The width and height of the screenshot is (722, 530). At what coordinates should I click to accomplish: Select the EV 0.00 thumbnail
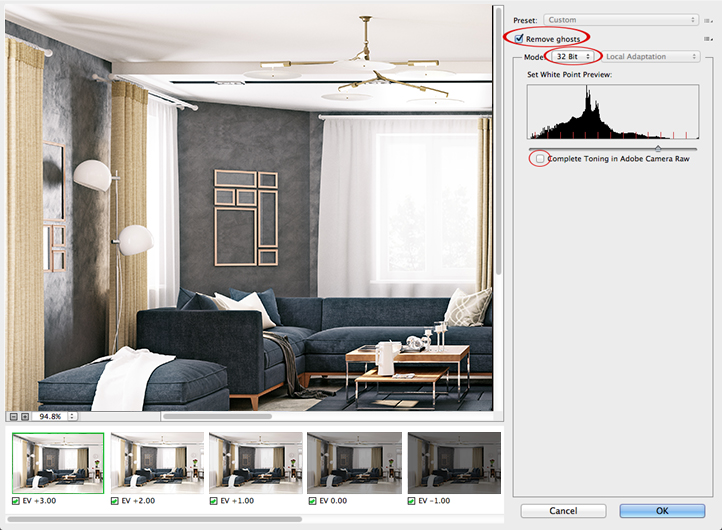(354, 463)
